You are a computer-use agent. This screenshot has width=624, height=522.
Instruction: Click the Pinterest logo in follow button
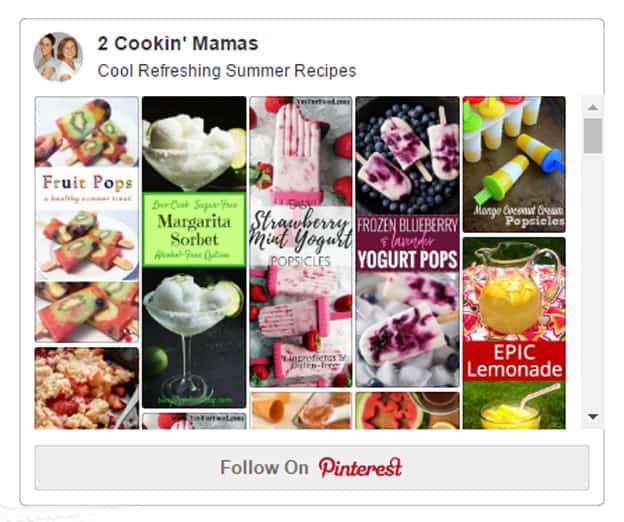pos(360,467)
